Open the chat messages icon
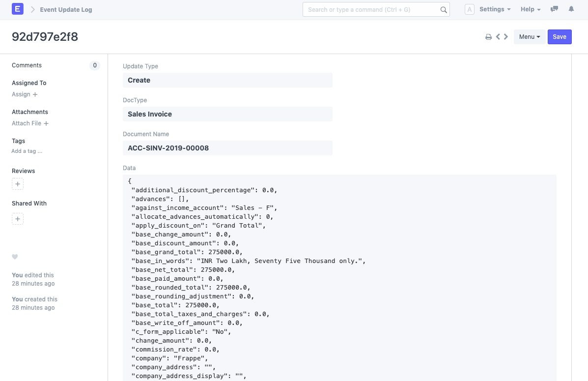 pos(555,9)
